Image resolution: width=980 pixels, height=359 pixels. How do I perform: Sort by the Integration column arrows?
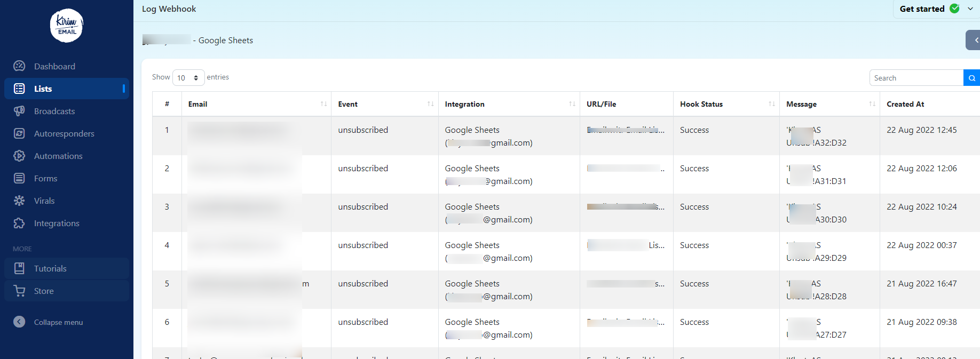coord(572,104)
